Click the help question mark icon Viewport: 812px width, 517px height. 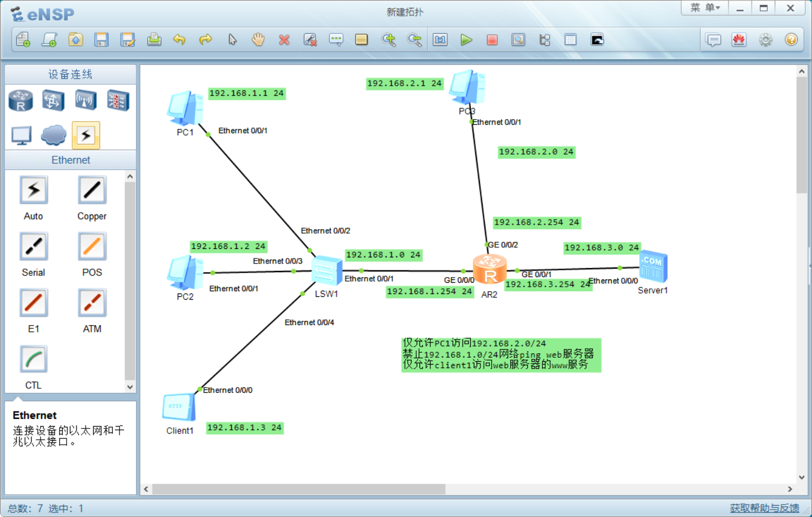click(791, 40)
